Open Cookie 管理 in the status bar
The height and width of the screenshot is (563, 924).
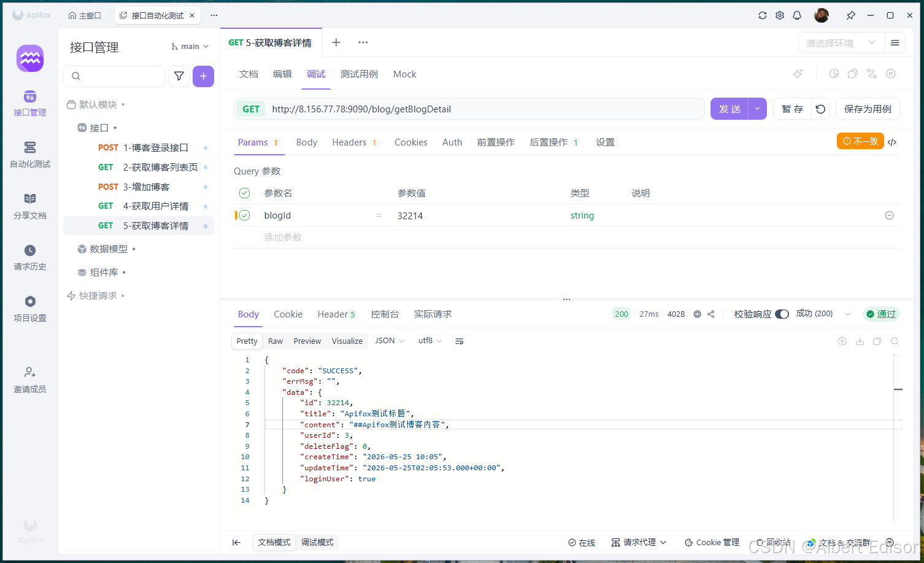click(x=712, y=543)
